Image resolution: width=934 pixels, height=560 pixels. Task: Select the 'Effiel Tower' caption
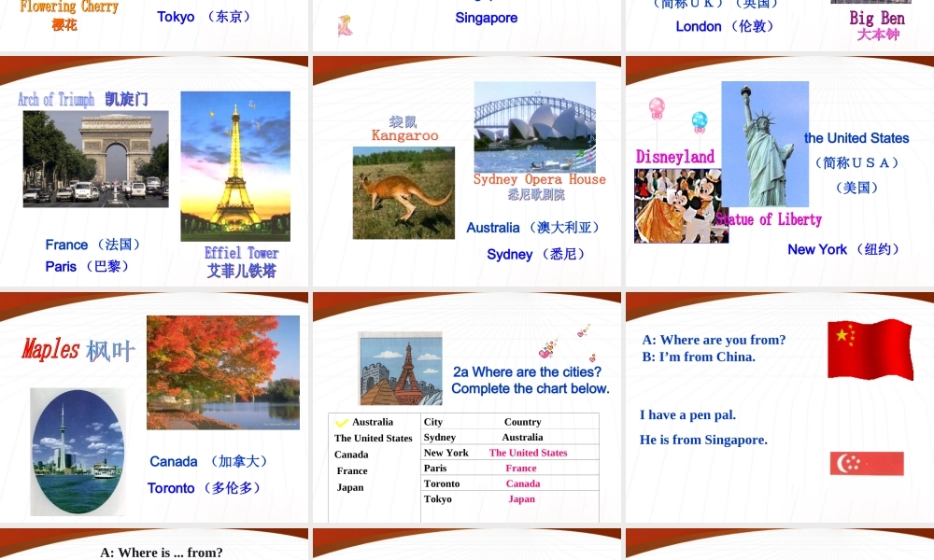point(241,253)
